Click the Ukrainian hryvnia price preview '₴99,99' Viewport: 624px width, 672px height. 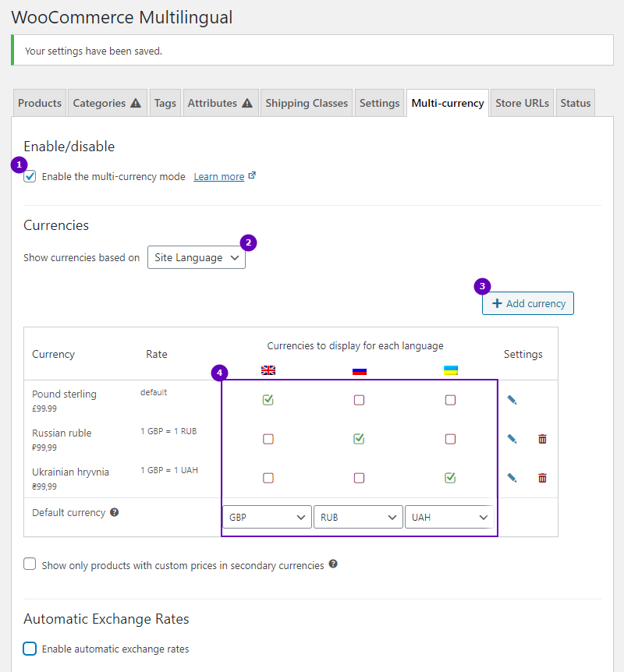point(44,486)
